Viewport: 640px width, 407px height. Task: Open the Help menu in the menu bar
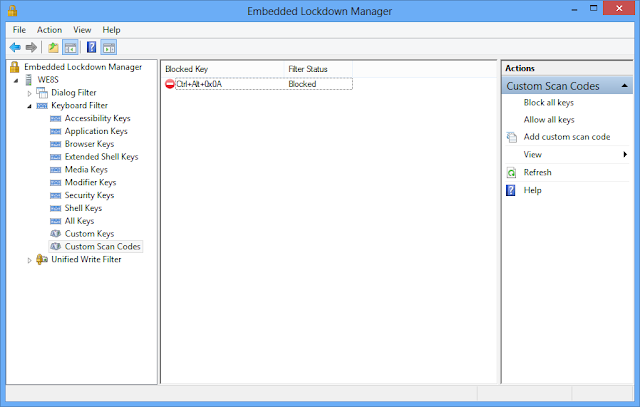coord(111,30)
